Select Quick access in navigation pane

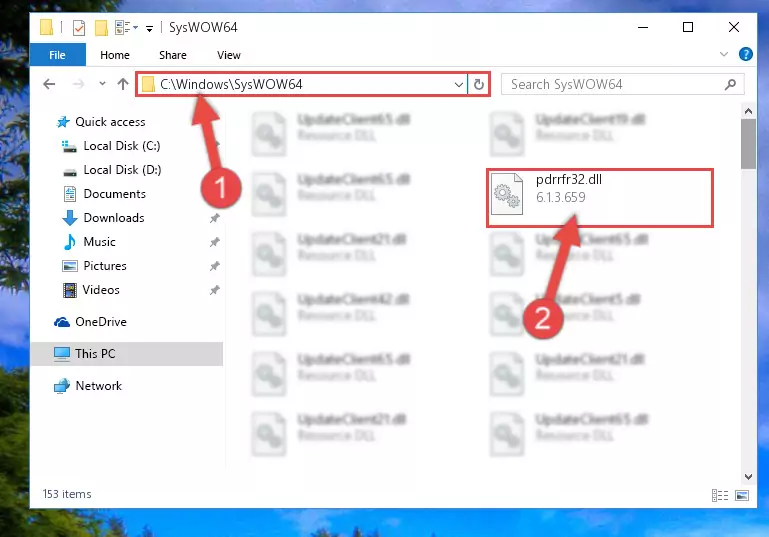(x=110, y=122)
